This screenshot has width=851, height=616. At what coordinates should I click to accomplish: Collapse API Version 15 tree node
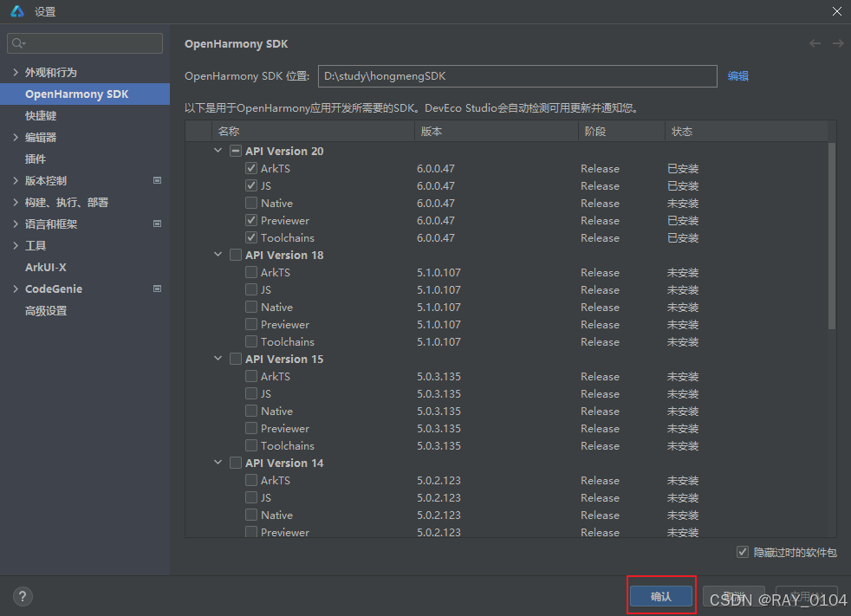point(218,358)
